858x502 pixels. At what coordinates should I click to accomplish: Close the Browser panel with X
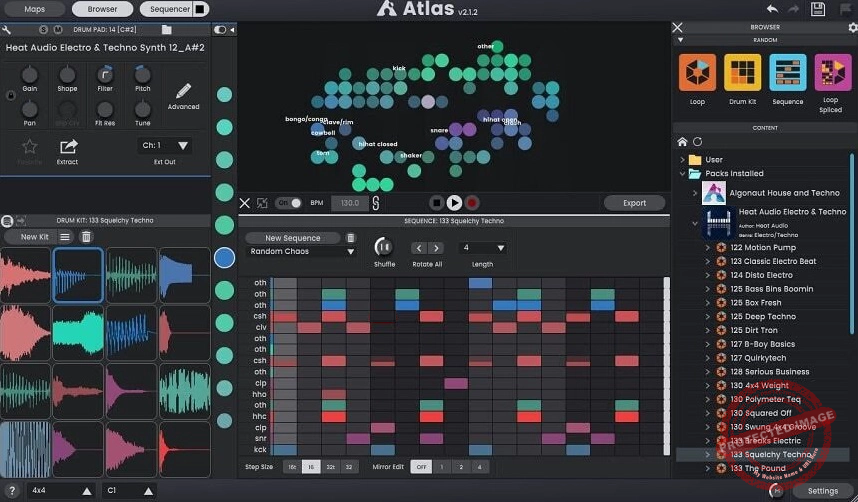(677, 27)
